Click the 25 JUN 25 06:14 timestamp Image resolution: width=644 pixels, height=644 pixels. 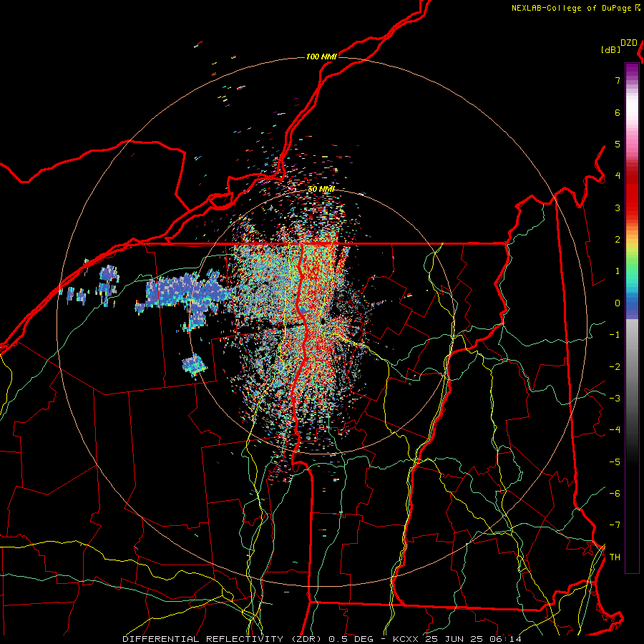[x=474, y=639]
